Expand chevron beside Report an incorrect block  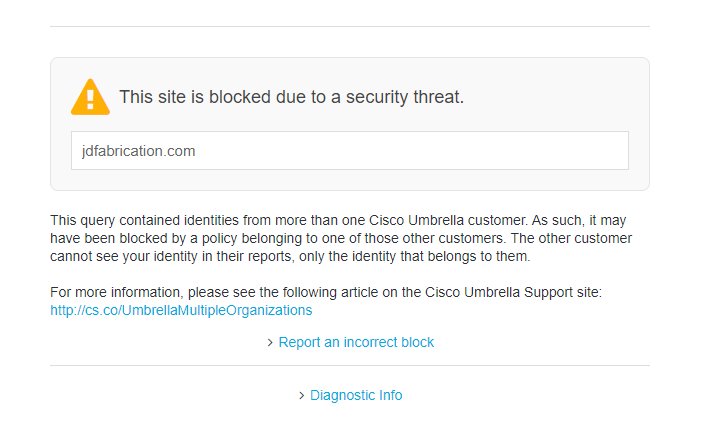point(270,343)
